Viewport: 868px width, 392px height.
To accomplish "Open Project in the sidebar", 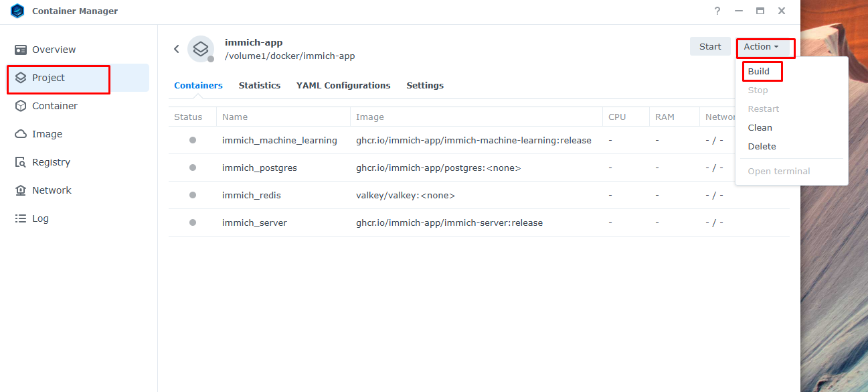I will (x=48, y=78).
